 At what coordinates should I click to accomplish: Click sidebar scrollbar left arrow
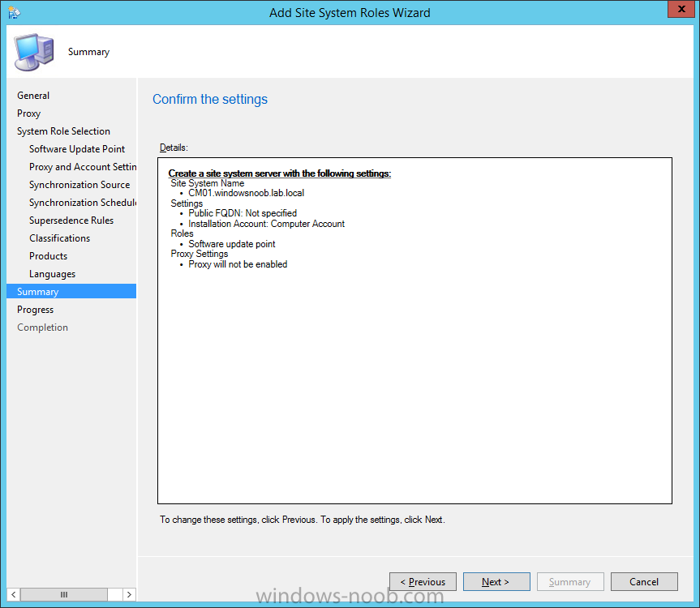[14, 594]
